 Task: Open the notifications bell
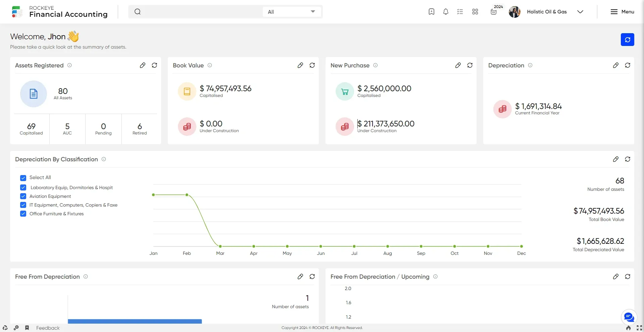(x=446, y=12)
